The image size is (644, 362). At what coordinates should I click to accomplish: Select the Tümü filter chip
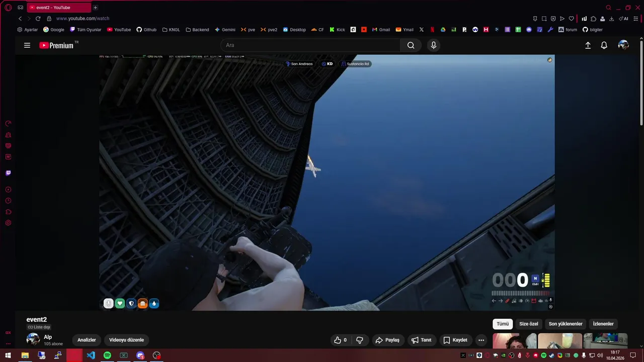coord(503,324)
